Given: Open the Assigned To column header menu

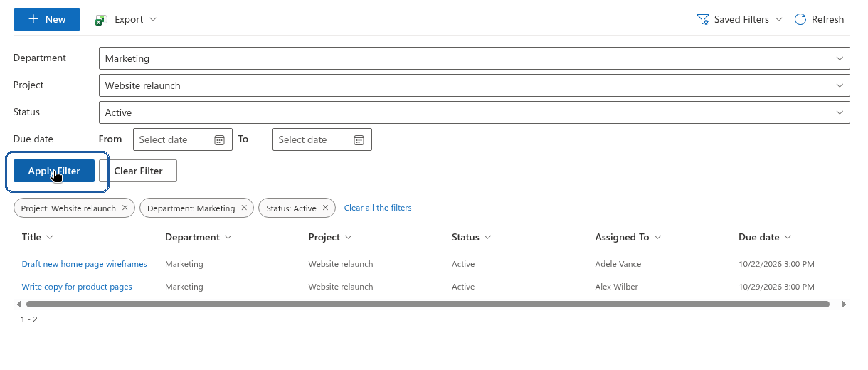Looking at the screenshot, I should pyautogui.click(x=657, y=237).
